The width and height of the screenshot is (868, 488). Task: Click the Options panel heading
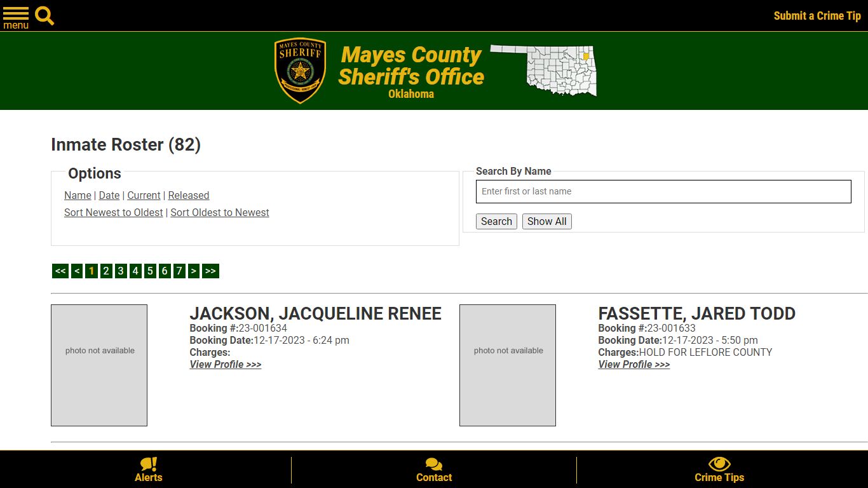pyautogui.click(x=95, y=173)
